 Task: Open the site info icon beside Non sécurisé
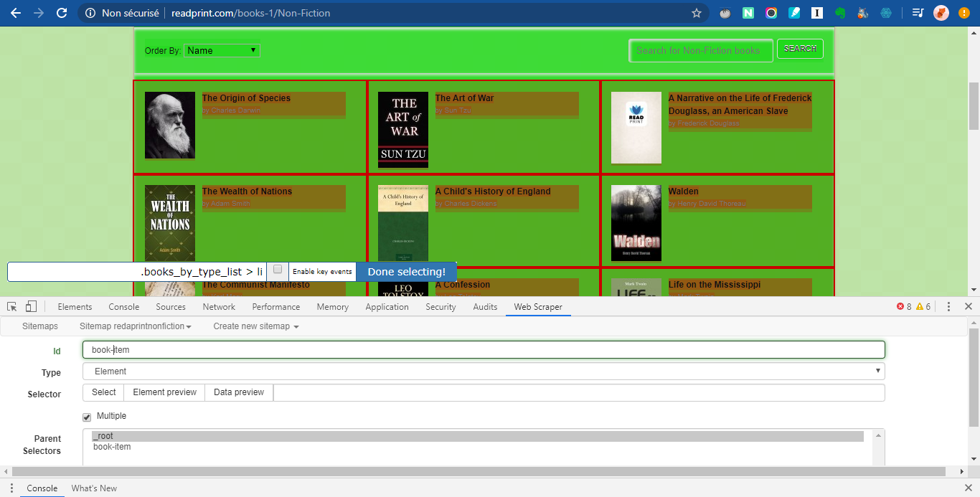[x=89, y=13]
